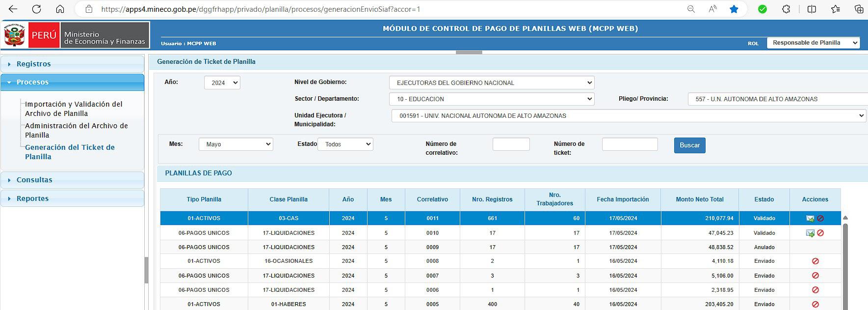This screenshot has width=868, height=310.
Task: Select the 01-HABERES cell
Action: [x=289, y=304]
